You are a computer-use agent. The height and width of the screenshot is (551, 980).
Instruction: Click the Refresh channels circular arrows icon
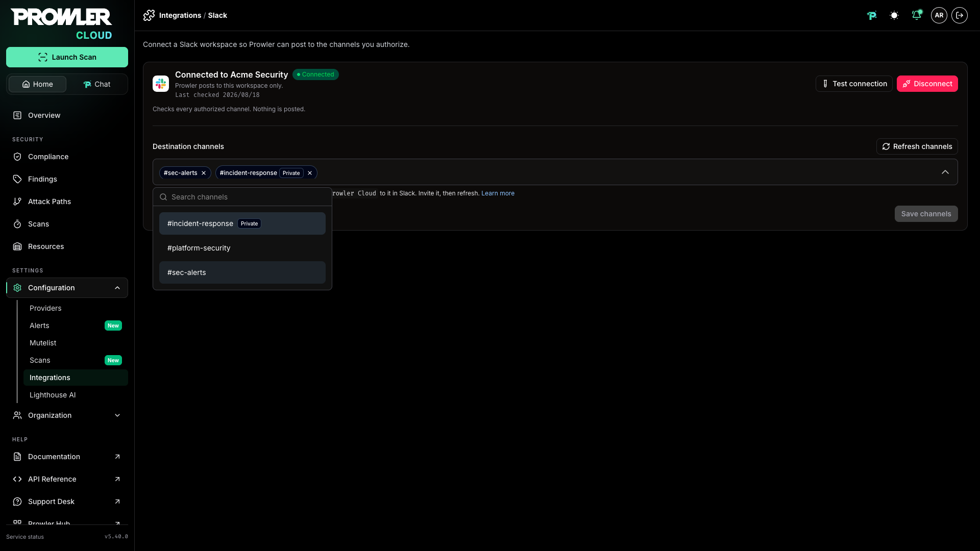pos(886,146)
